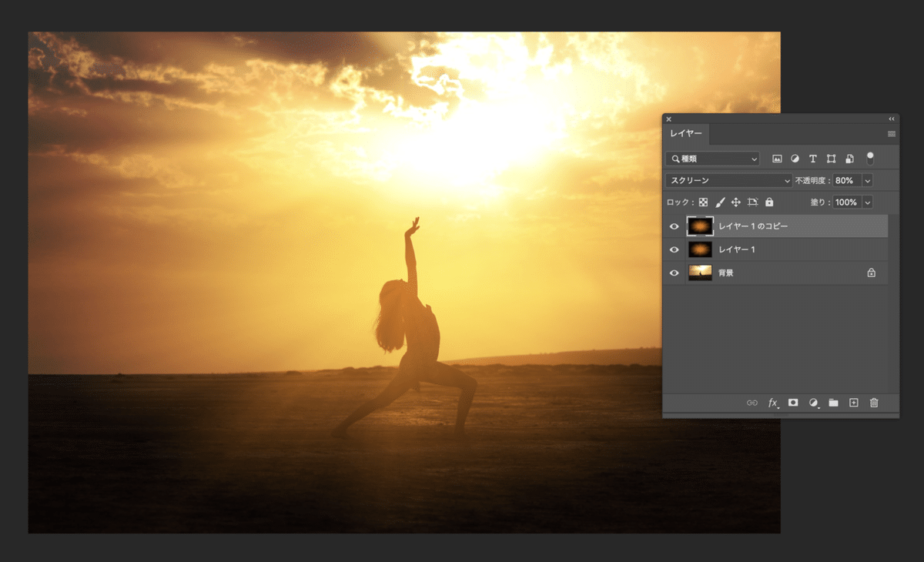The width and height of the screenshot is (924, 562).
Task: Add a layer mask
Action: click(793, 403)
